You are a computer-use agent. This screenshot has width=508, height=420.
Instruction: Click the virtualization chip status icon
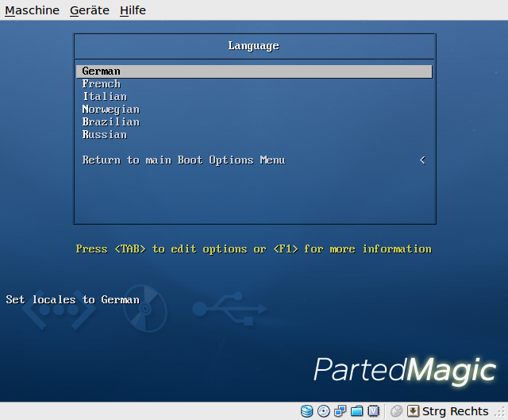tap(373, 411)
